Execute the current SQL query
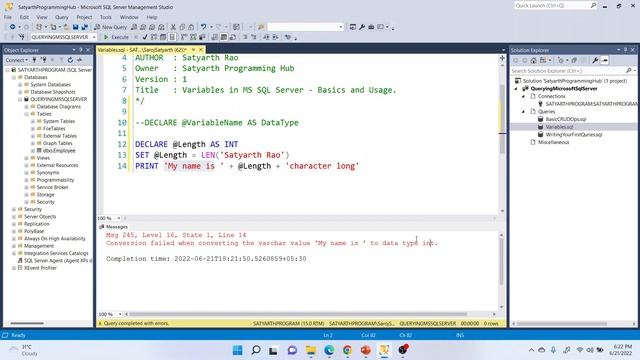The height and width of the screenshot is (360, 640). click(116, 37)
